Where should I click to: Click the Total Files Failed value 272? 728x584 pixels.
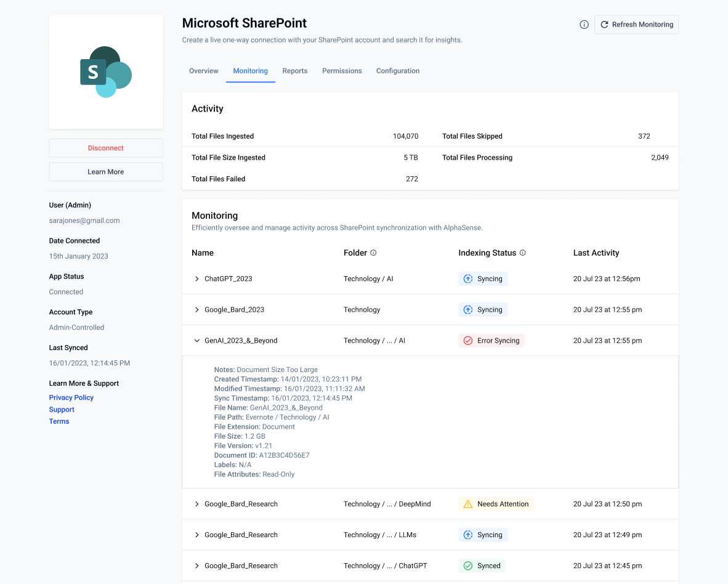[x=412, y=179]
